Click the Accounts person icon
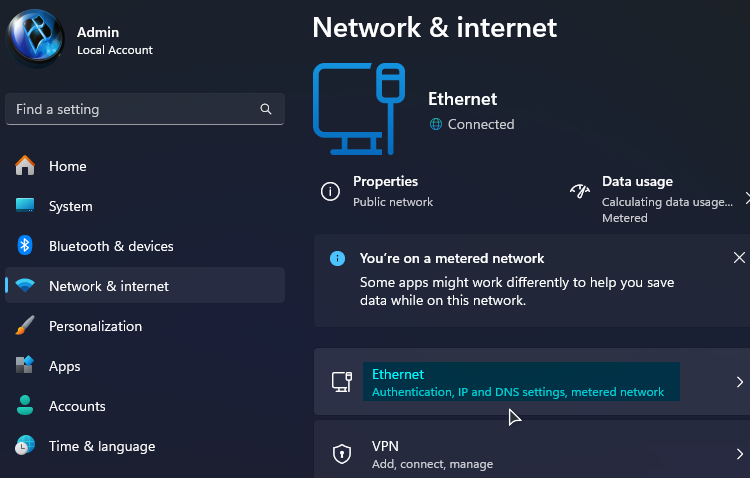The height and width of the screenshot is (478, 750). (x=25, y=405)
